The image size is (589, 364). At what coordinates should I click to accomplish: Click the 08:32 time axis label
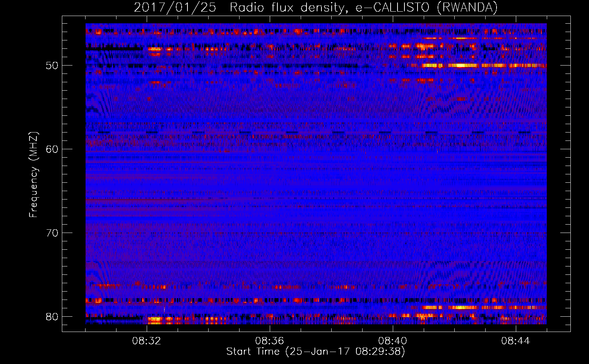point(147,341)
